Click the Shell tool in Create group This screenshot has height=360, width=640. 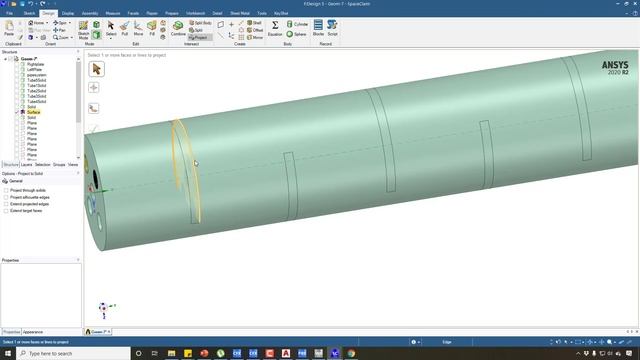(x=254, y=23)
